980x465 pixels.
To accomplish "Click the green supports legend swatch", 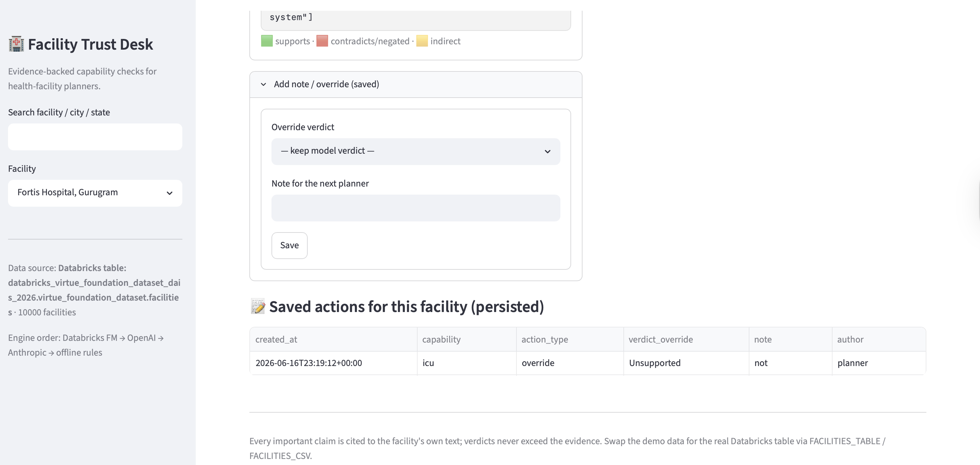I will (267, 41).
